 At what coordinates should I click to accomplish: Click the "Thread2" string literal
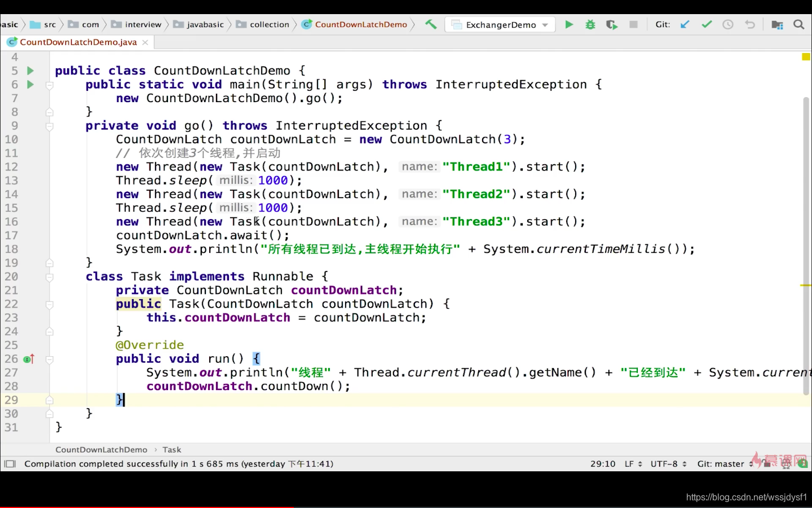[x=476, y=194]
